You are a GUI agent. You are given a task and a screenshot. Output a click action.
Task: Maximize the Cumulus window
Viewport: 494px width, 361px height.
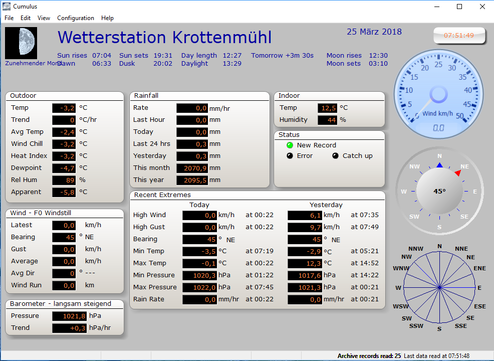pyautogui.click(x=459, y=7)
